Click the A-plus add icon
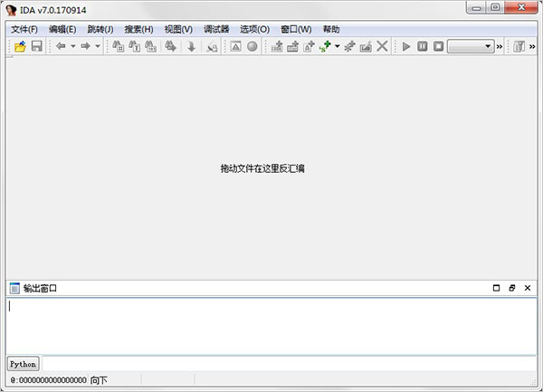This screenshot has height=392, width=543. coord(309,46)
